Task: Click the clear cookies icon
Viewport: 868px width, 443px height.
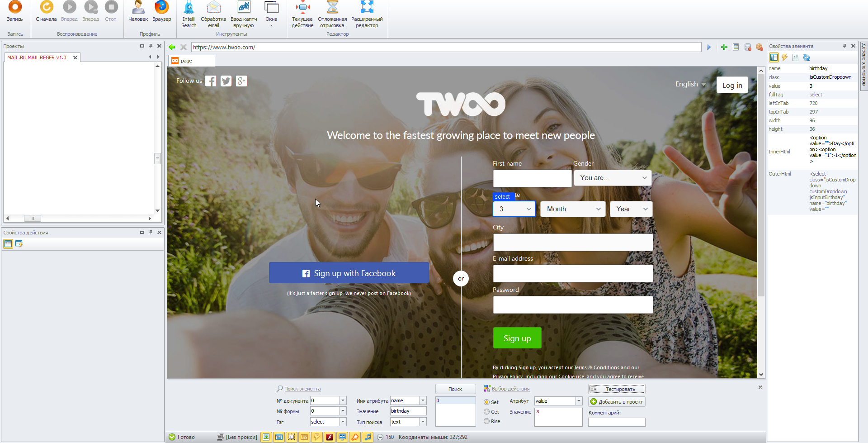Action: (759, 47)
